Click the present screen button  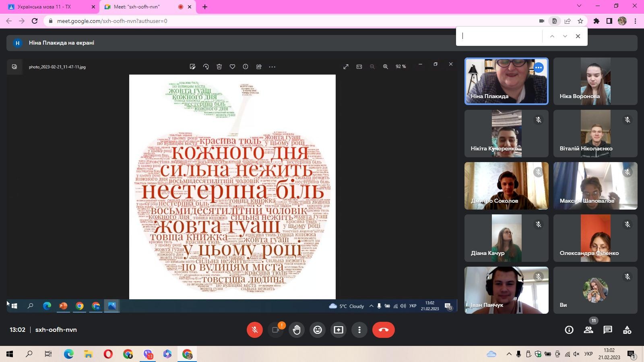pyautogui.click(x=339, y=330)
